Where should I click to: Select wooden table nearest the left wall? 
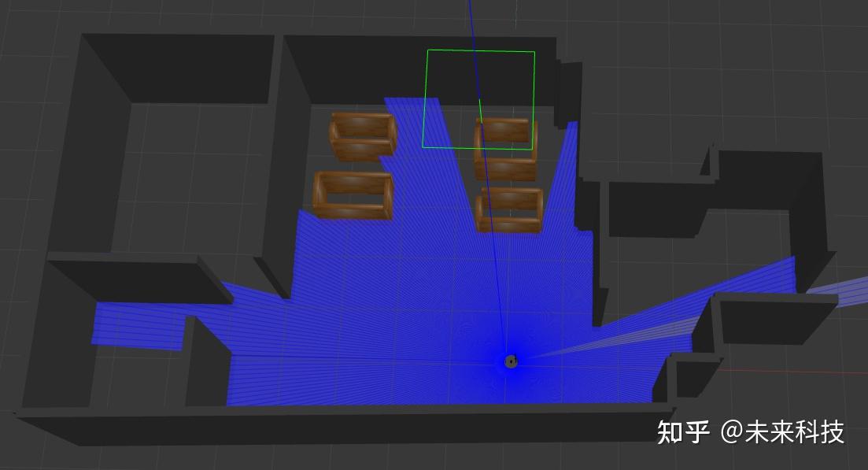[353, 195]
